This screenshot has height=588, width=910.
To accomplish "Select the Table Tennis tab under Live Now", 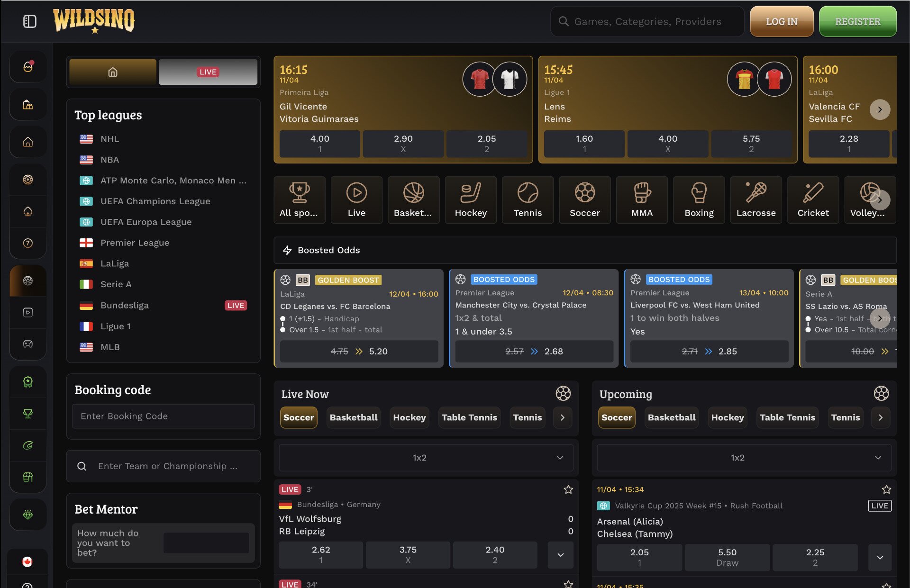I will (x=469, y=417).
